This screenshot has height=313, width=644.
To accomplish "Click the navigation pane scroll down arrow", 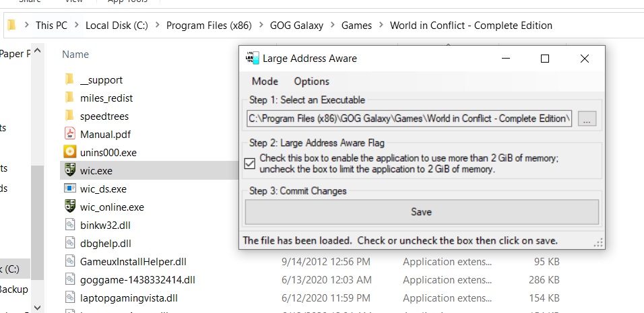I will coord(37,307).
